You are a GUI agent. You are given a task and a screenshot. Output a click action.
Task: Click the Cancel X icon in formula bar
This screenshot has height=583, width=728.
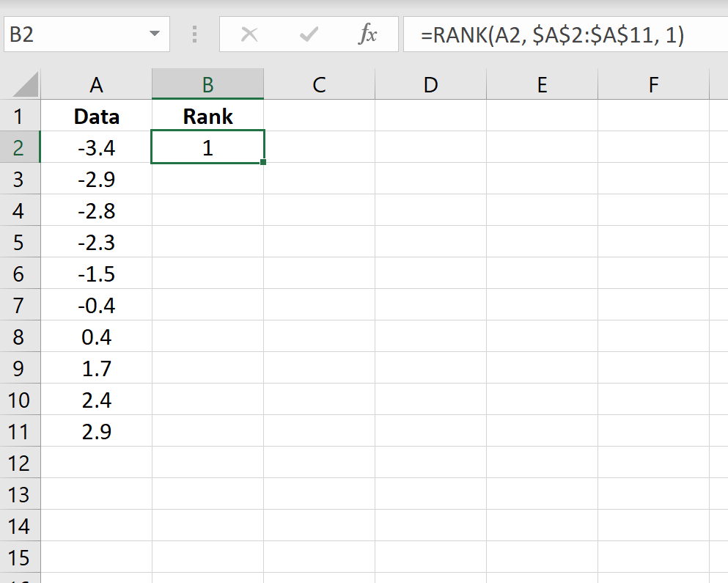tap(250, 34)
